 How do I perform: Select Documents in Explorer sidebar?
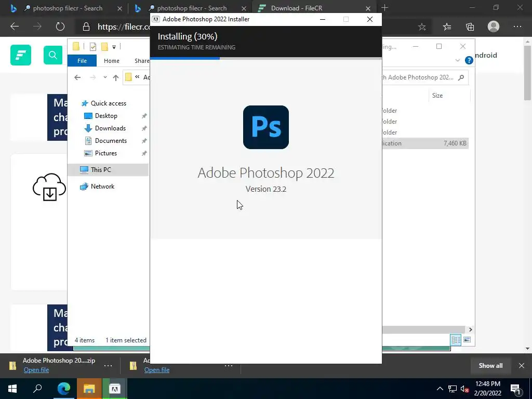111,141
